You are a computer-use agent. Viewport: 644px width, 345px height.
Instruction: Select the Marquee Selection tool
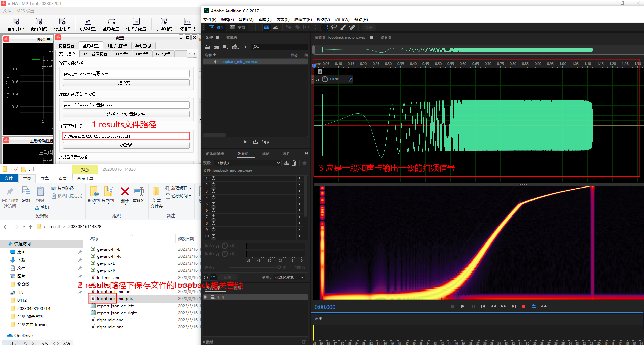click(325, 27)
